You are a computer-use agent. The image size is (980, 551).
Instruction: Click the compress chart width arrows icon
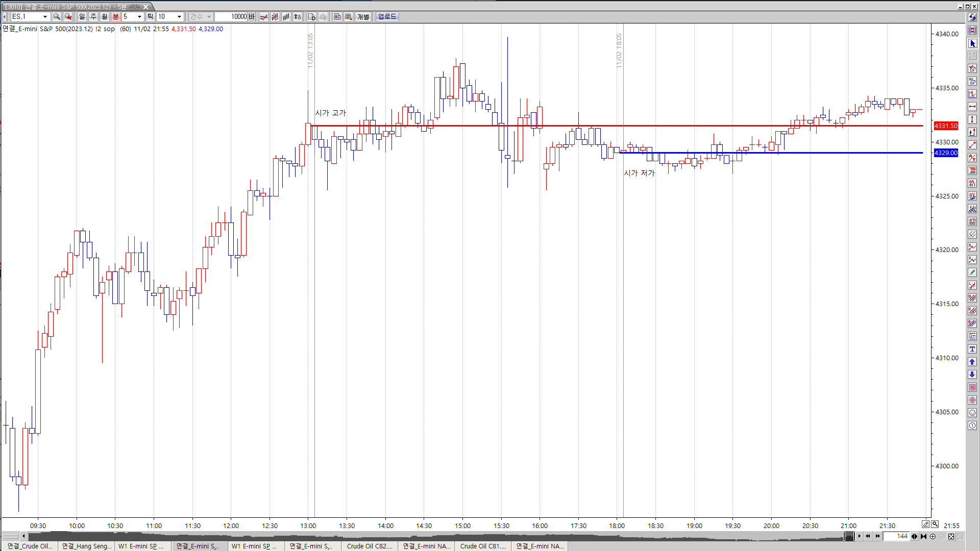click(924, 536)
